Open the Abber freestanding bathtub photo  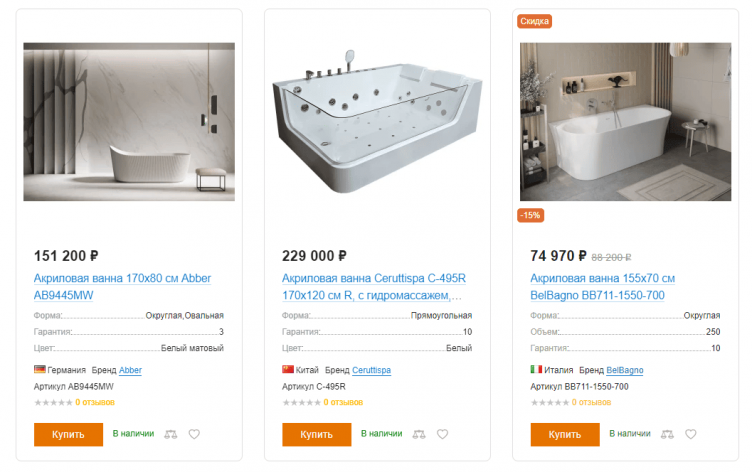(x=129, y=122)
